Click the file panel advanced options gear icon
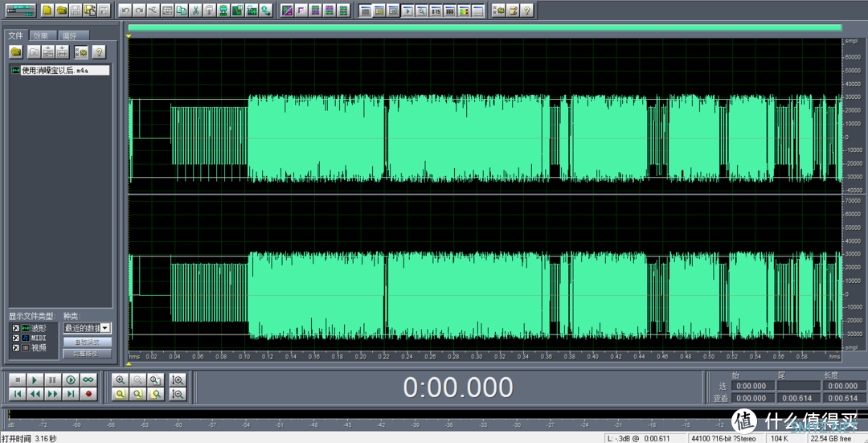Viewport: 868px width, 443px height. pyautogui.click(x=81, y=52)
